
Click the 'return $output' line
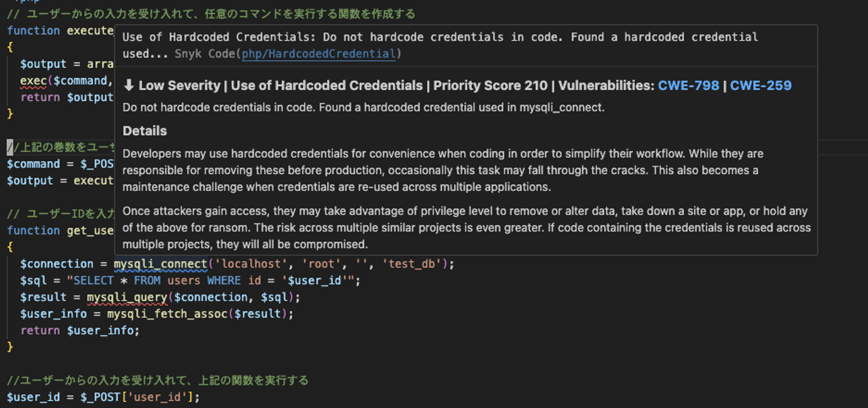coord(67,98)
